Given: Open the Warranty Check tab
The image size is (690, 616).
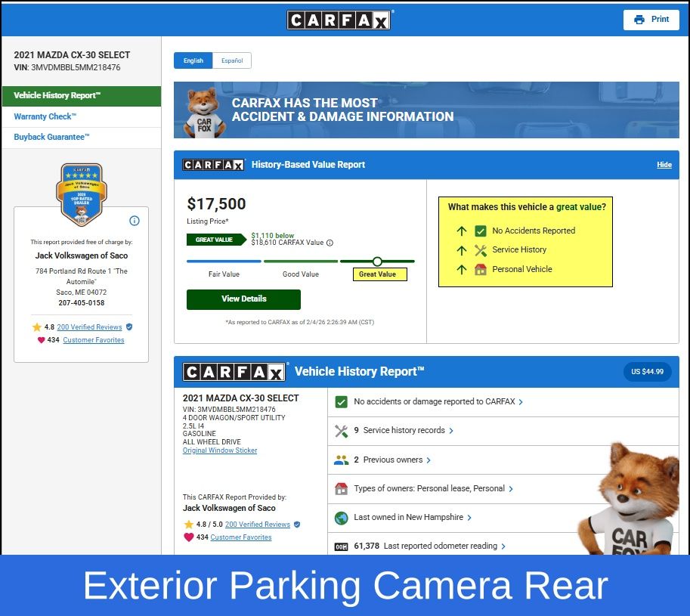Looking at the screenshot, I should (45, 116).
